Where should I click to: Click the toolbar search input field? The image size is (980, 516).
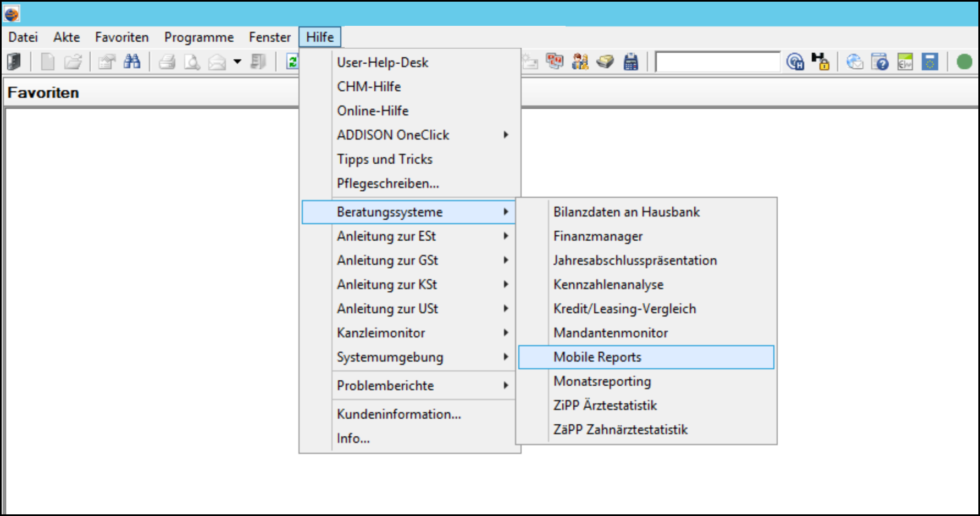coord(717,62)
